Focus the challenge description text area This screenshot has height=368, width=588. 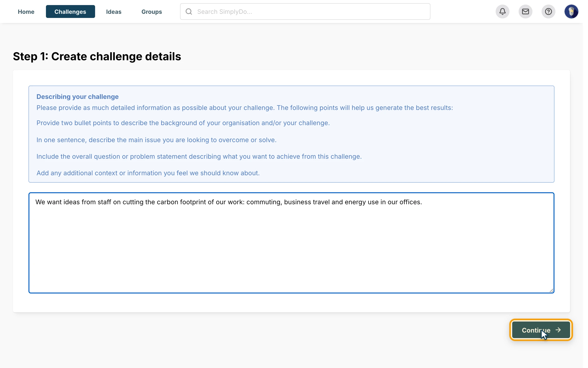point(291,243)
